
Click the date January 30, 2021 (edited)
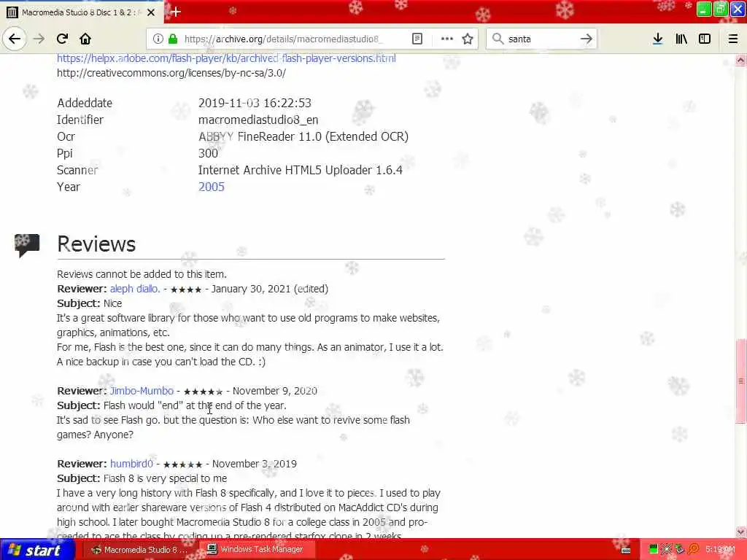(x=270, y=289)
